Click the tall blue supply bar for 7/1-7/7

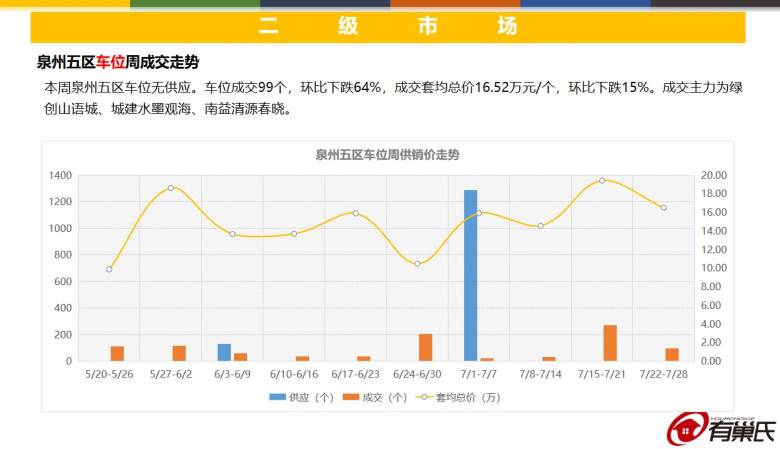coord(471,275)
